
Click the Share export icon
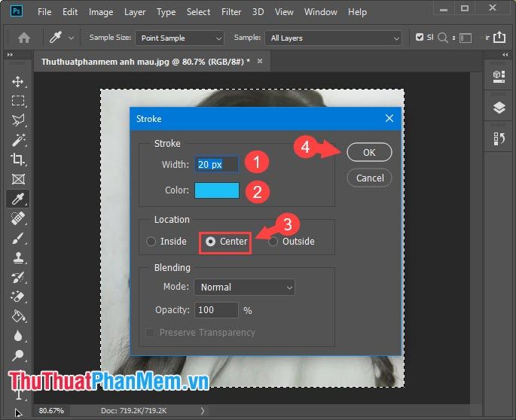click(499, 37)
